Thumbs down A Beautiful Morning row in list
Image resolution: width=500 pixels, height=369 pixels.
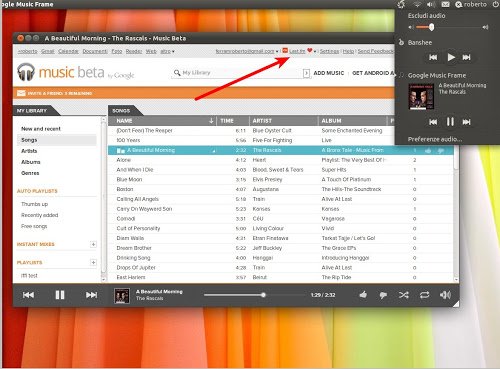pos(441,151)
